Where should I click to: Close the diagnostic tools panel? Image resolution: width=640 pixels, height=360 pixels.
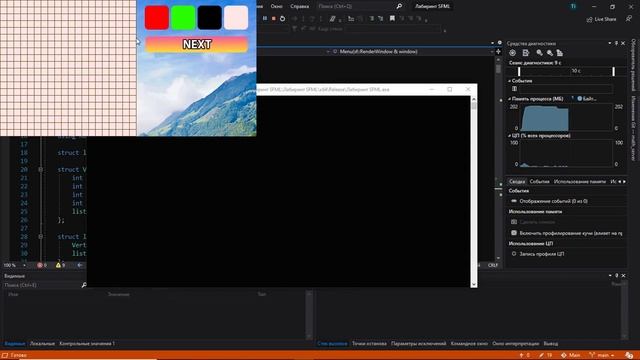pyautogui.click(x=623, y=43)
